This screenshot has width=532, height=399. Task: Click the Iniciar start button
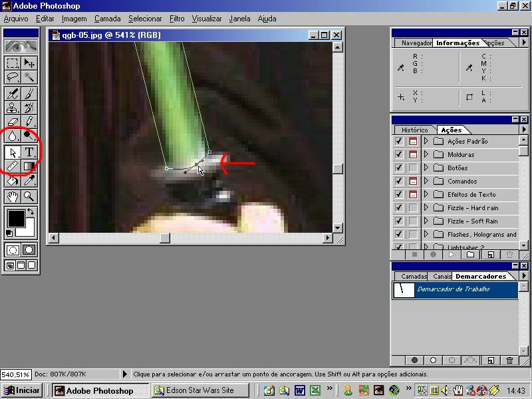coord(21,390)
